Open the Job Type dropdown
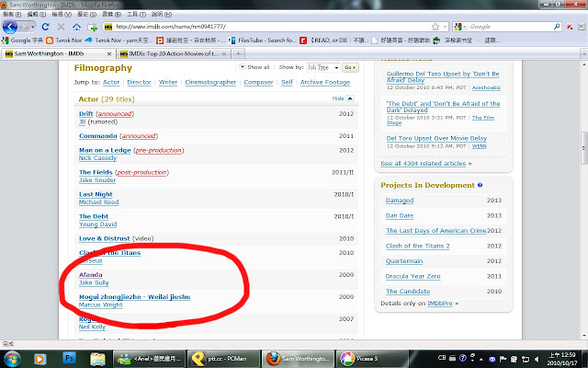The image size is (588, 368). point(322,67)
